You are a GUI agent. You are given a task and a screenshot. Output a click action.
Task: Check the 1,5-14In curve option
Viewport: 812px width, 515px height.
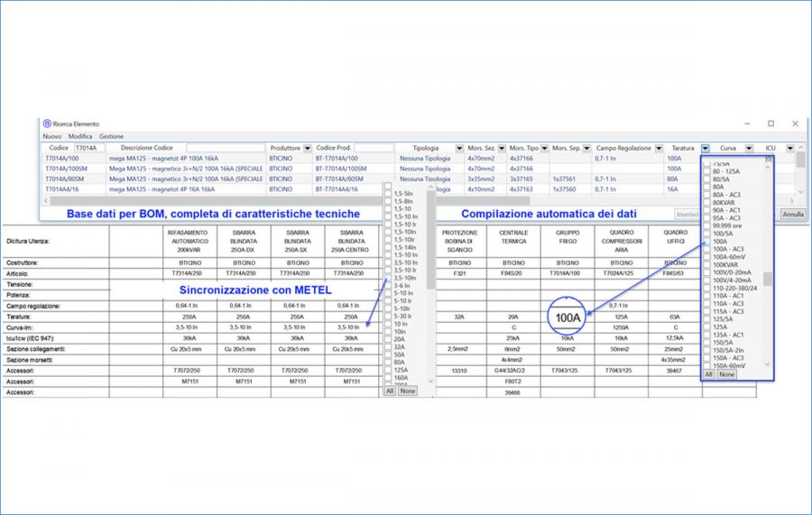coord(388,247)
